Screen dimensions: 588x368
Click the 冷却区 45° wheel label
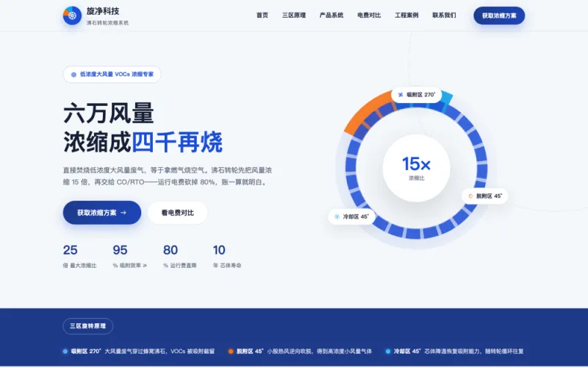352,216
